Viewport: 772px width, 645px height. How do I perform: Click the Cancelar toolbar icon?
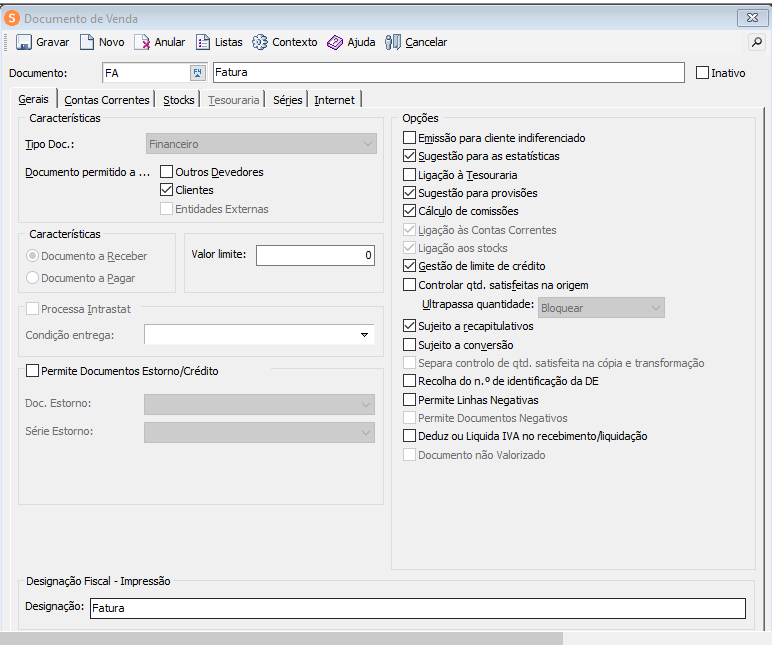click(393, 42)
